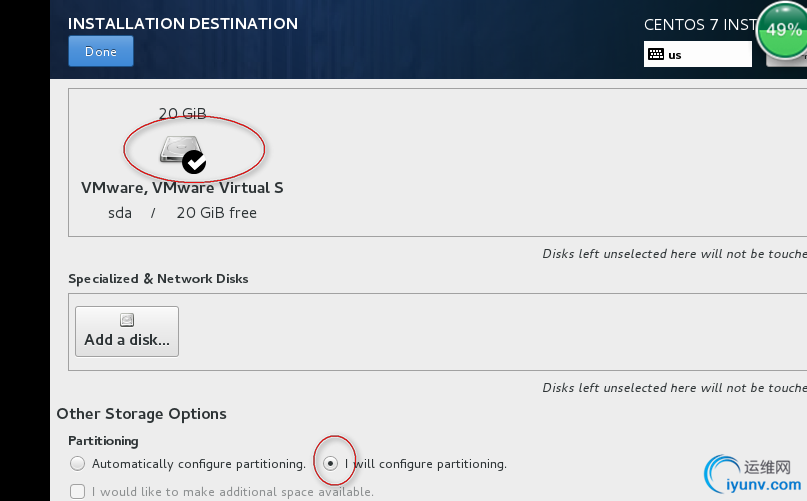Select Automatically configure partitioning radio button

(x=78, y=463)
